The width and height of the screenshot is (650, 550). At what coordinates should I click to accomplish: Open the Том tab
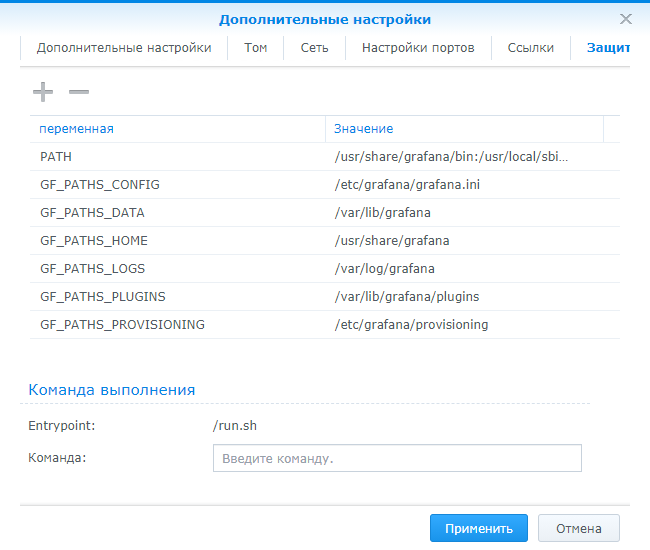255,48
